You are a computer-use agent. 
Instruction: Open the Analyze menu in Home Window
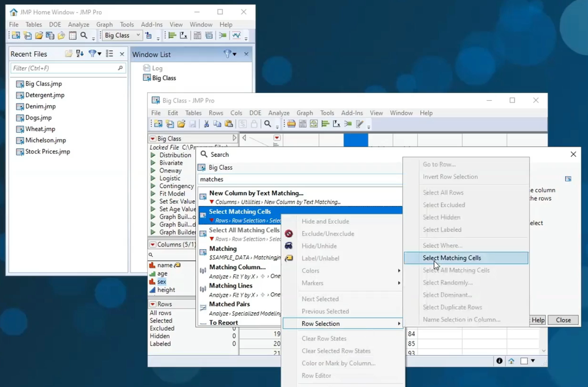coord(78,25)
